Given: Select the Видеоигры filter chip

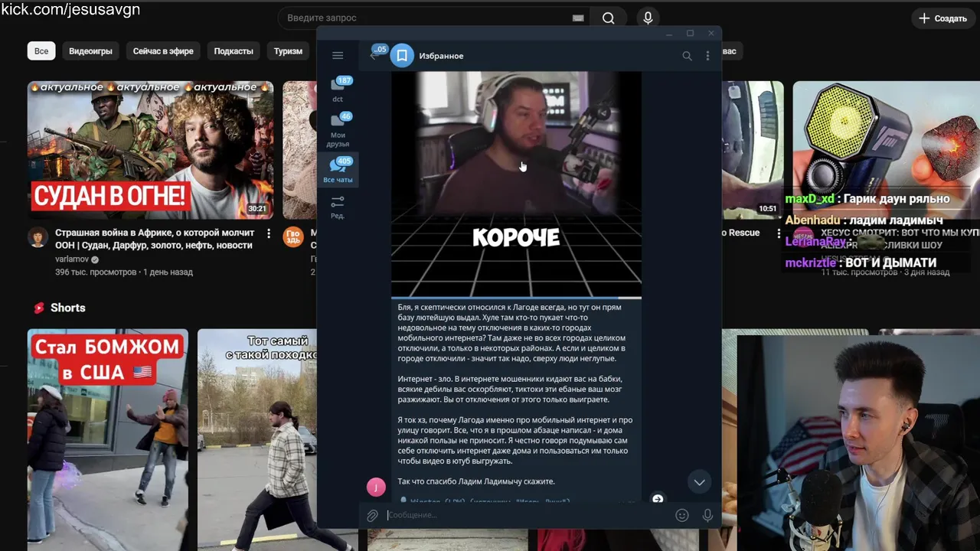Looking at the screenshot, I should point(90,51).
